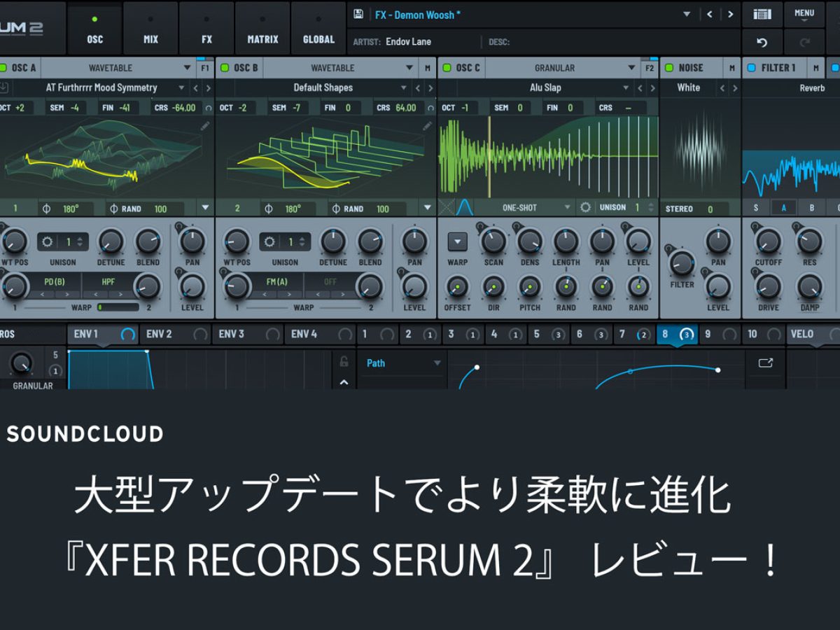Click OSC A unison gear icon
Screen dimensions: 840x630
tap(48, 242)
